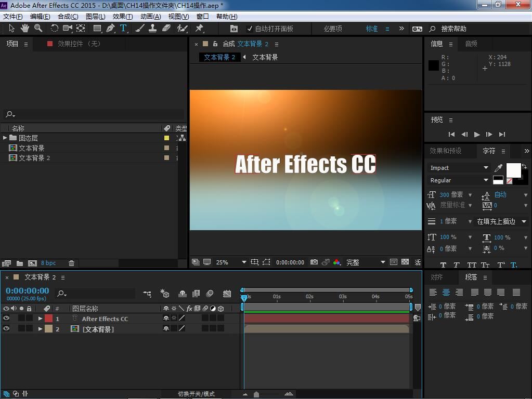Viewport: 532px width, 399px height.
Task: Expand the 固态层 folder
Action: click(5, 138)
